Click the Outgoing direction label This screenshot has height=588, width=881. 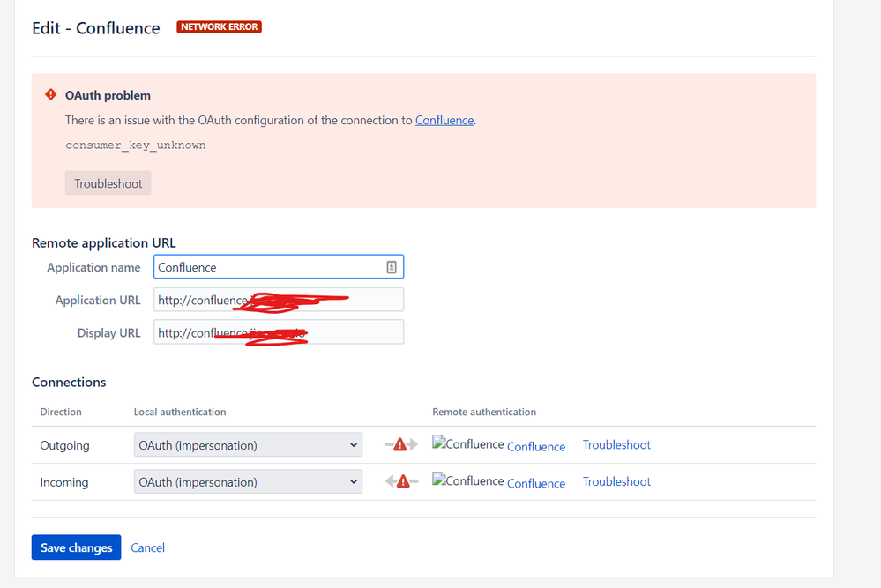coord(64,445)
